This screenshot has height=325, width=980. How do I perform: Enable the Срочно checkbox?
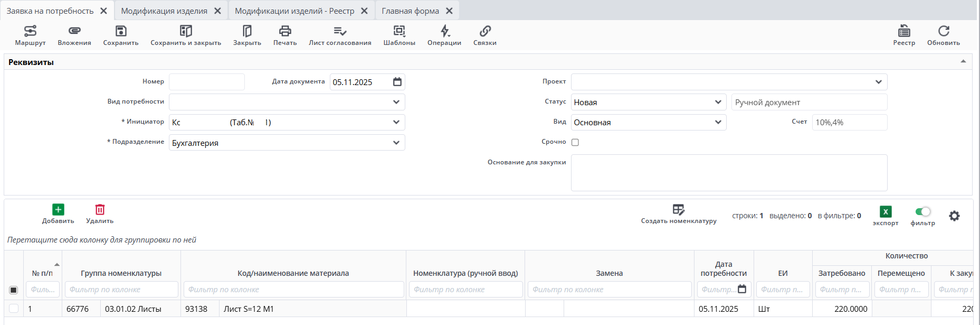pos(575,142)
